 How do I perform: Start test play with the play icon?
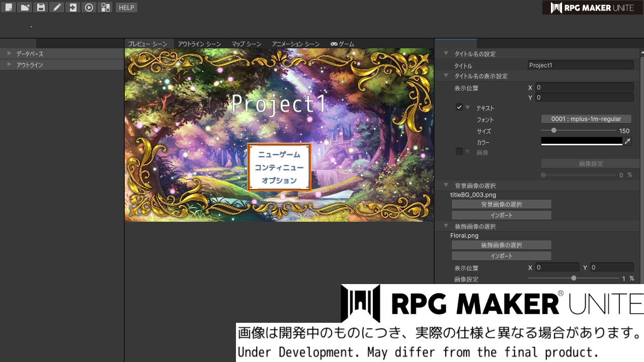89,8
